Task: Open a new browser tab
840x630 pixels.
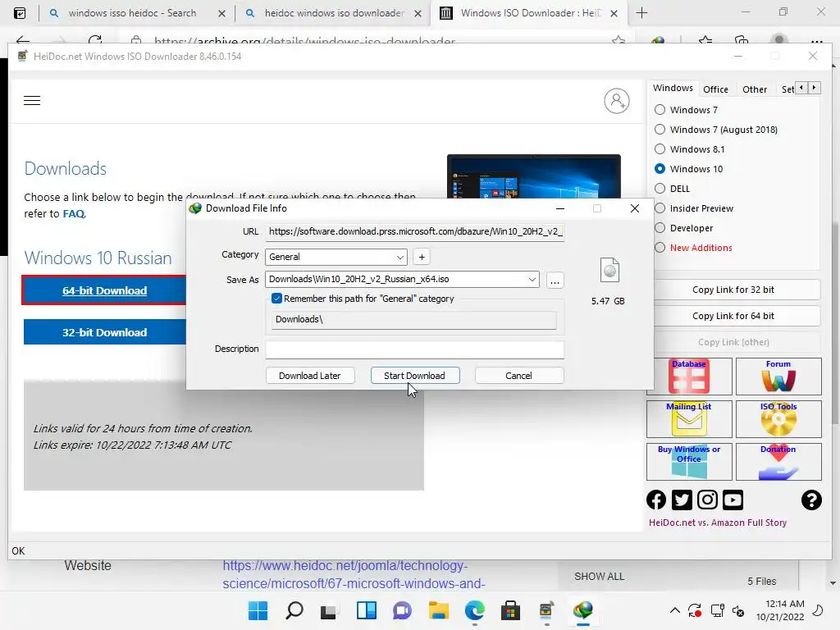Action: [x=641, y=13]
